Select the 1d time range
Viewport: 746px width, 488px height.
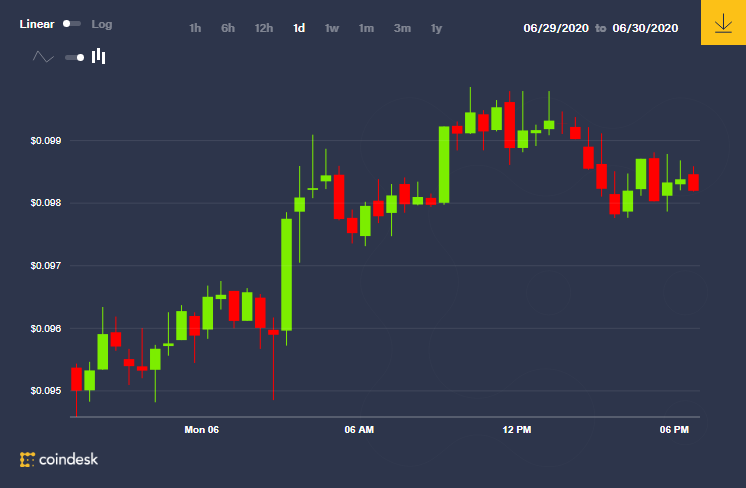pyautogui.click(x=299, y=28)
